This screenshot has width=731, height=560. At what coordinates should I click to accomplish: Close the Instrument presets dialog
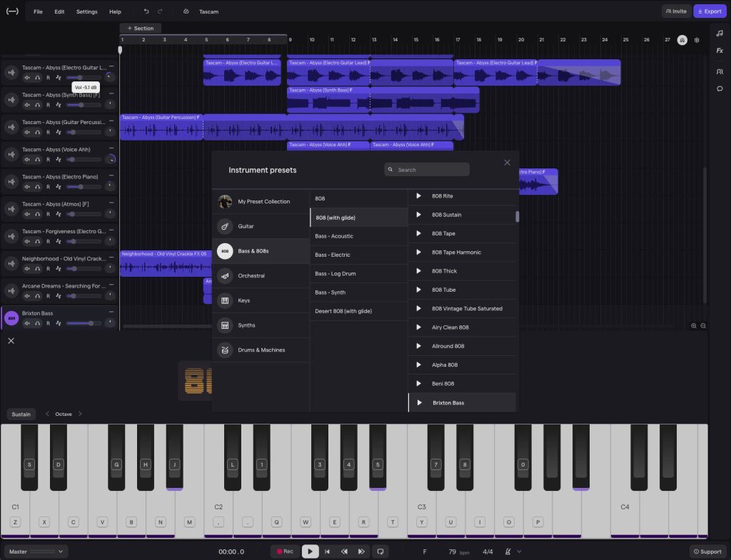point(508,163)
